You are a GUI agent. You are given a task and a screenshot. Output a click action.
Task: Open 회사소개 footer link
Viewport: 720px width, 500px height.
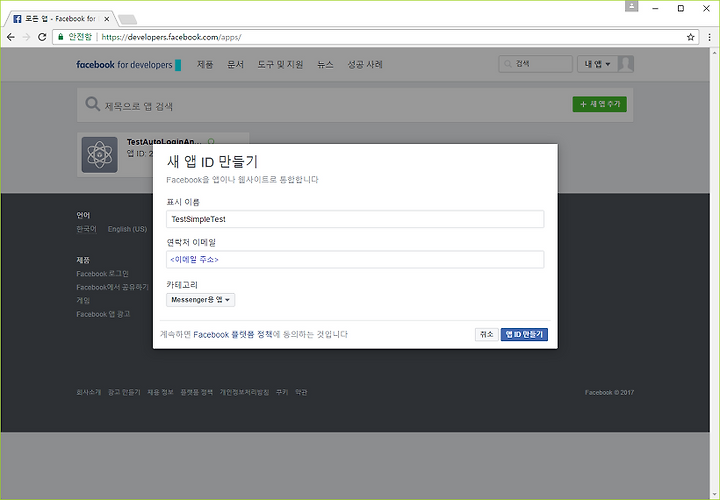pyautogui.click(x=89, y=392)
